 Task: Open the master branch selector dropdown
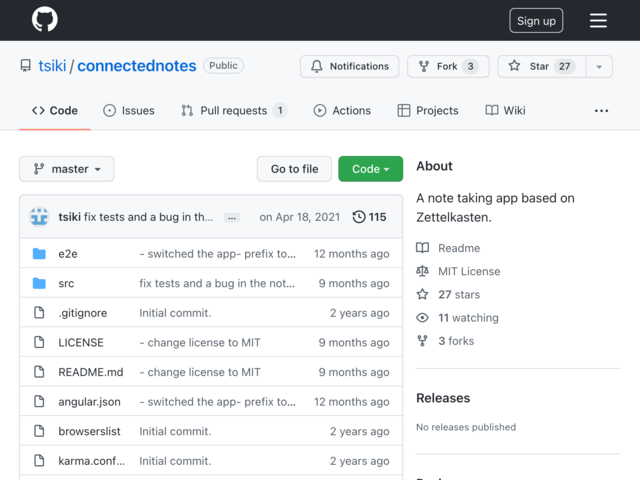pos(67,169)
